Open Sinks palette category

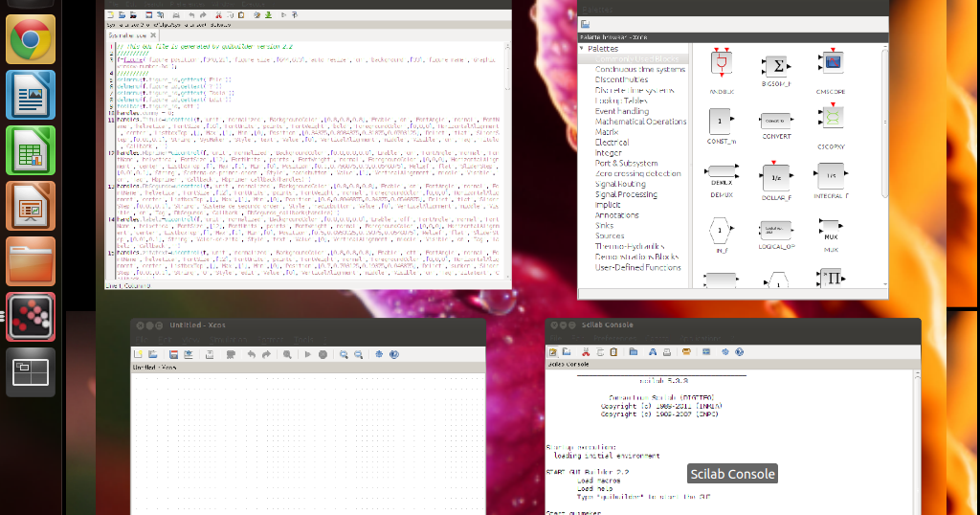point(605,225)
